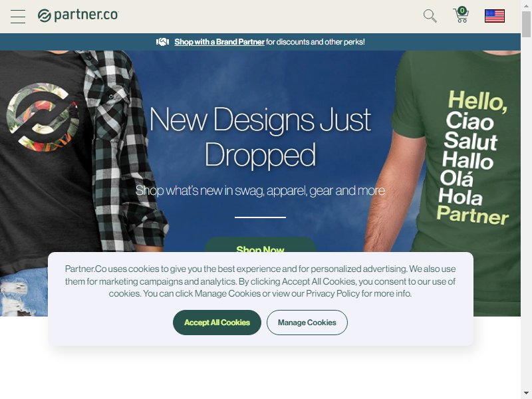Open search with the magnifier icon

[430, 15]
